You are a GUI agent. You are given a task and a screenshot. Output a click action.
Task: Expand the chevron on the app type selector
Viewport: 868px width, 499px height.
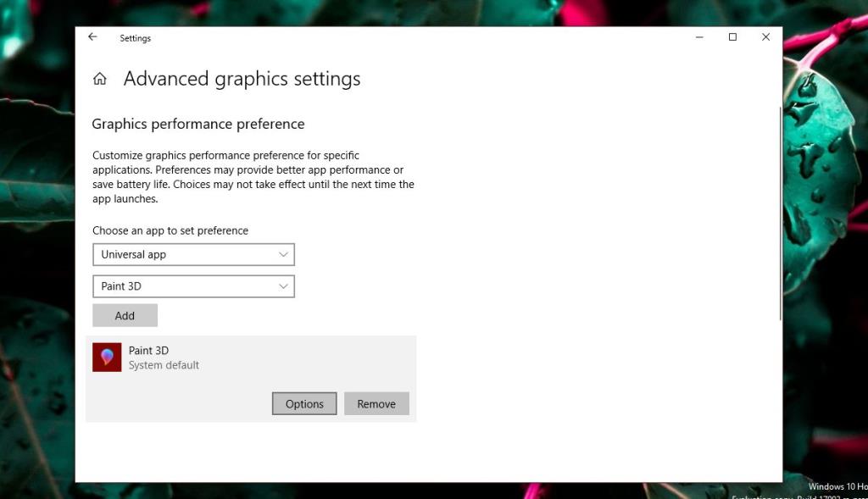click(x=284, y=254)
